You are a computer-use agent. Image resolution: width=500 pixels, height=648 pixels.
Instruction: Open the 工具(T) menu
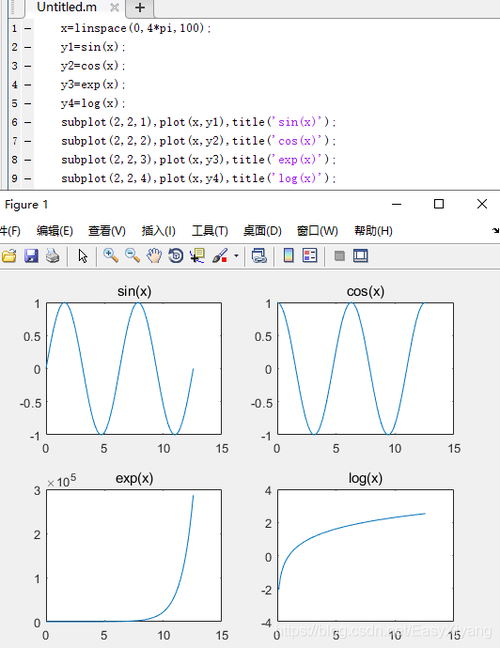click(210, 231)
